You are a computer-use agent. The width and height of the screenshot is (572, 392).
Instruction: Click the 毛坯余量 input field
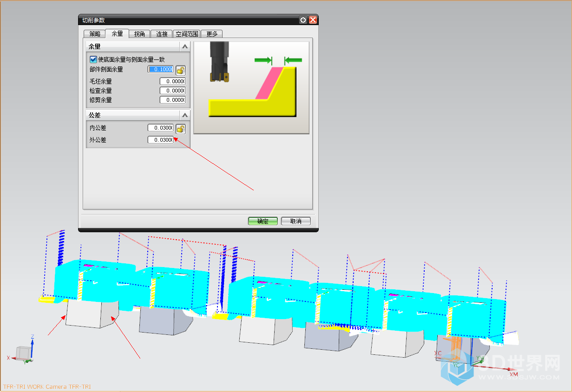pyautogui.click(x=172, y=81)
